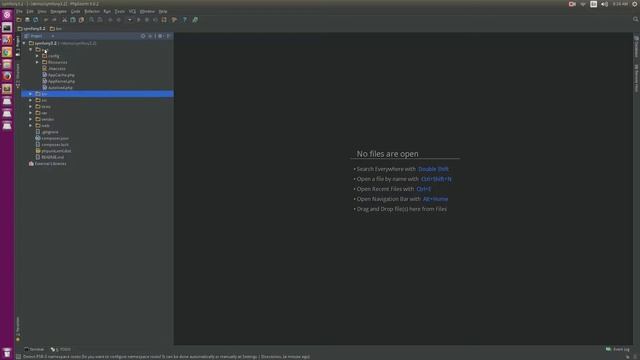The image size is (640, 360).
Task: Expand the var folder arrow
Action: click(x=31, y=113)
